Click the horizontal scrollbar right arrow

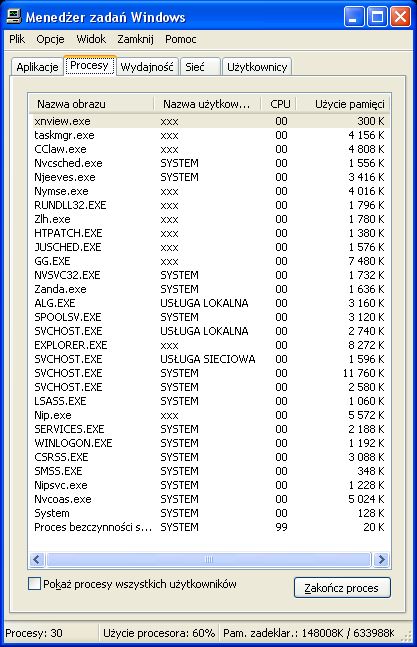(x=381, y=560)
